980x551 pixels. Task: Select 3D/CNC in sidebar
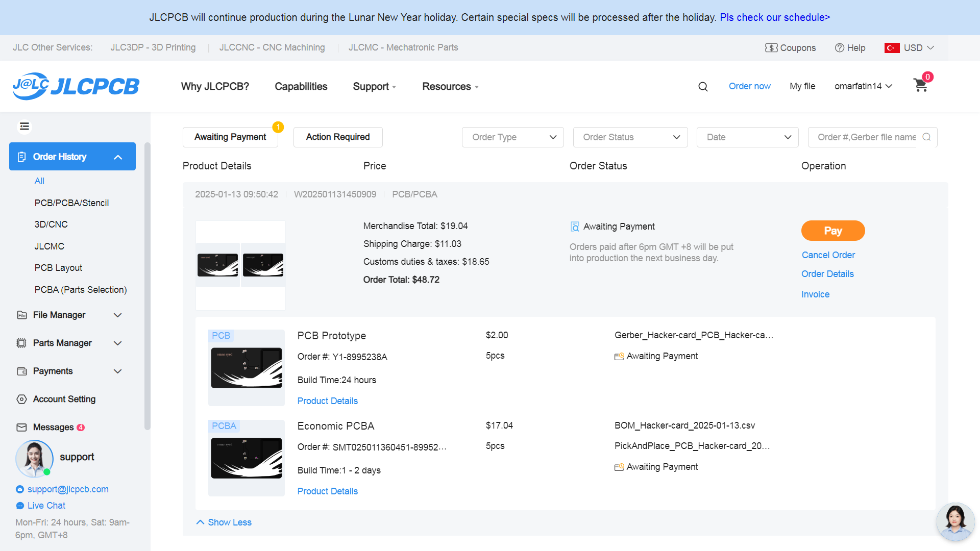[51, 224]
